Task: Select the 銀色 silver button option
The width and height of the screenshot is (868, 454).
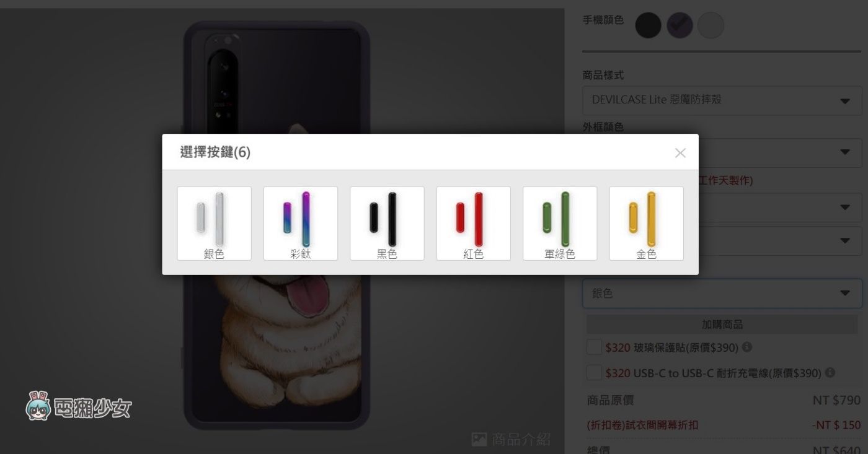Action: [x=214, y=223]
